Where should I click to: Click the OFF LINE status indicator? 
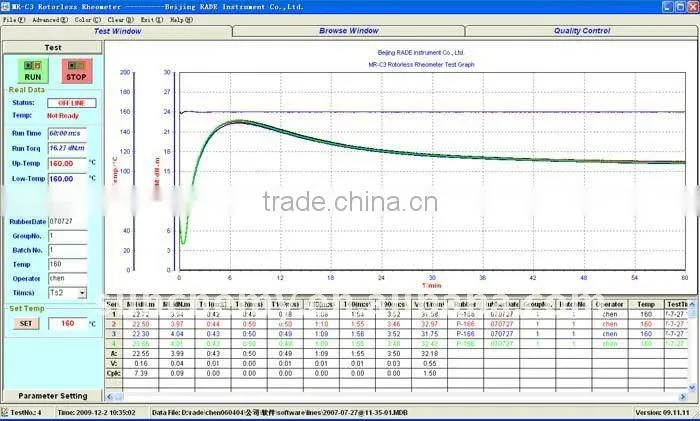(71, 103)
